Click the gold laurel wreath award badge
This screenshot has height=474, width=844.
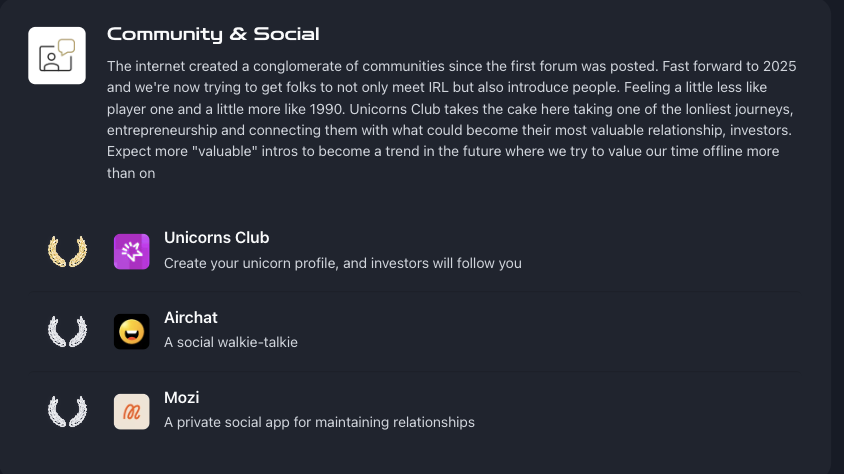(67, 251)
